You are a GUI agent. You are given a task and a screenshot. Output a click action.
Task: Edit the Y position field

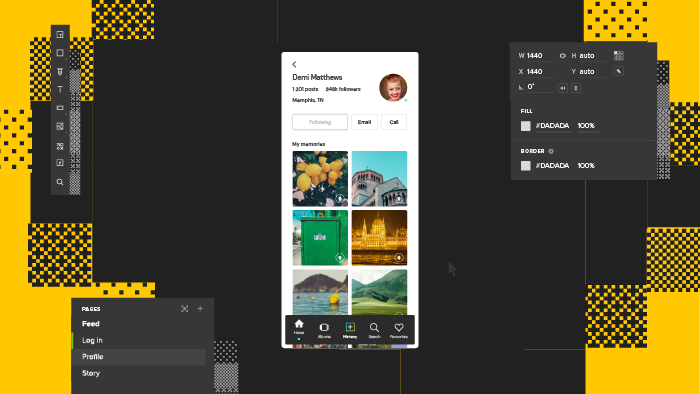[x=592, y=71]
